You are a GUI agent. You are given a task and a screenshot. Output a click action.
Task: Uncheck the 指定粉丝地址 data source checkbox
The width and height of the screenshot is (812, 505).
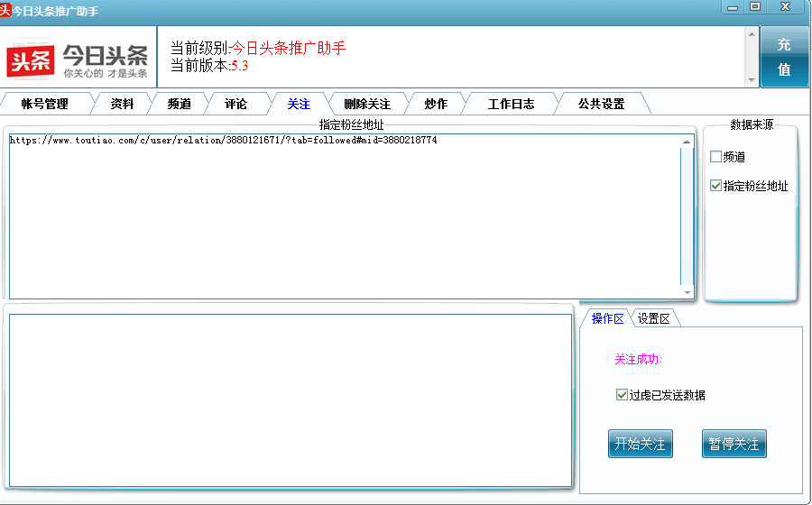(715, 186)
